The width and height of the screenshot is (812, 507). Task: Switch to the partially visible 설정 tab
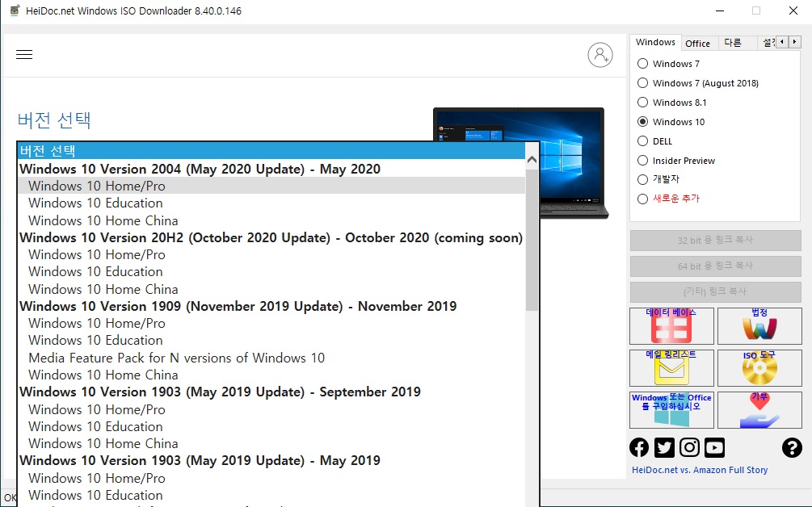pyautogui.click(x=768, y=44)
